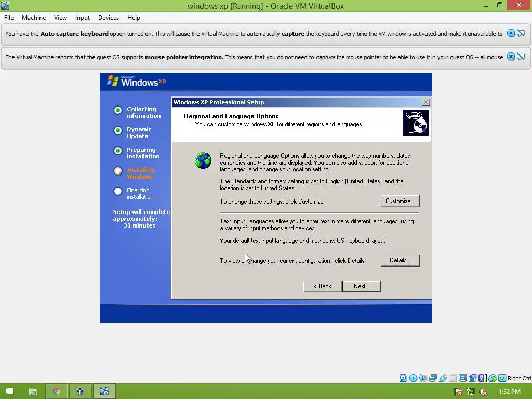Viewport: 532px width, 399px height.
Task: Click the optical drive status icon
Action: tap(413, 378)
